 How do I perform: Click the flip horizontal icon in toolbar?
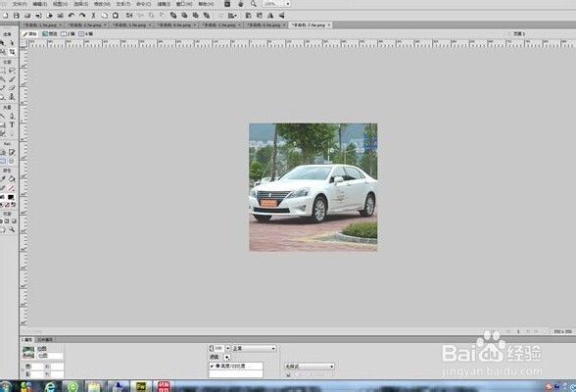270,16
